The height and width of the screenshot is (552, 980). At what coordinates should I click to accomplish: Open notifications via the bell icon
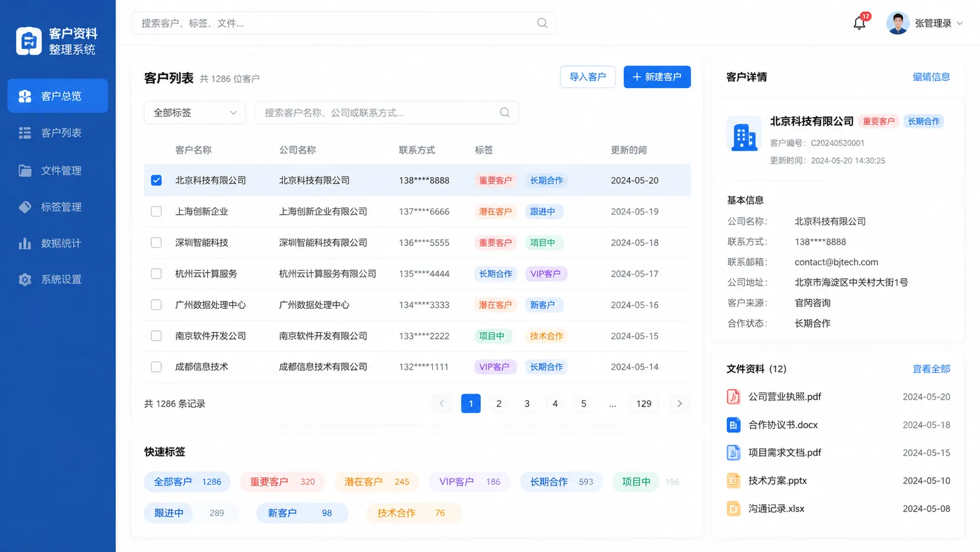coord(859,23)
